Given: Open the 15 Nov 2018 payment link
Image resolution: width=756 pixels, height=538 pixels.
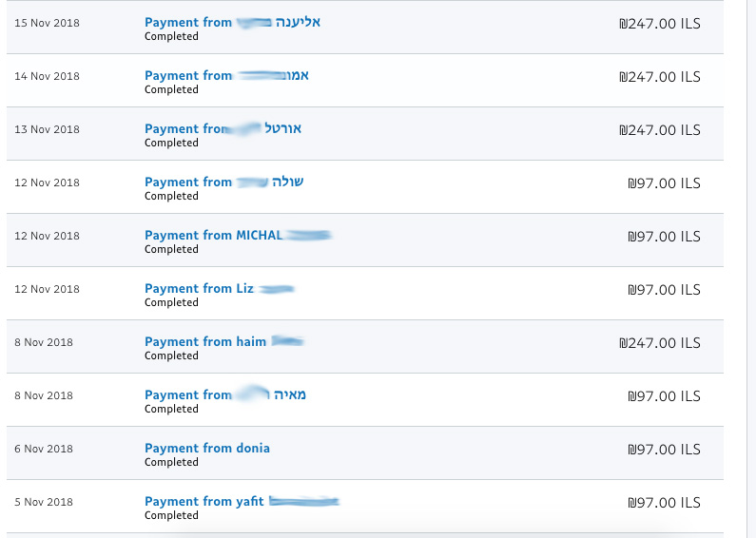Looking at the screenshot, I should click(232, 22).
